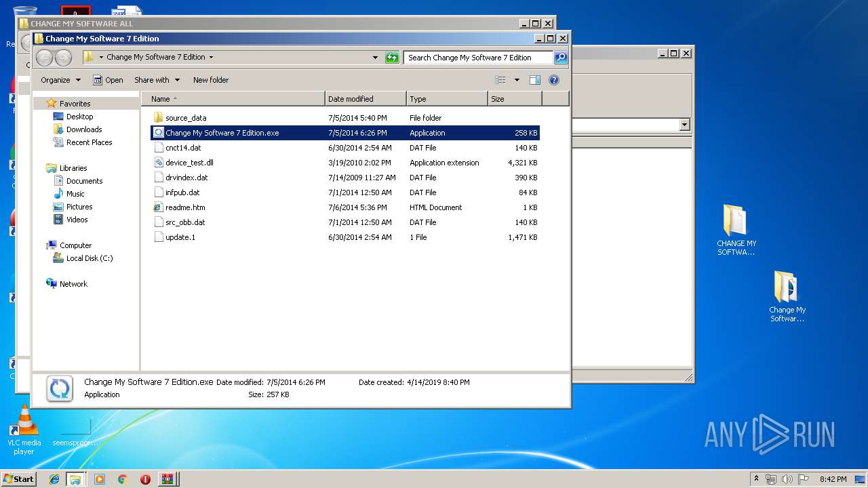
Task: Open Local Disk (C:) in navigation pane
Action: (90, 258)
